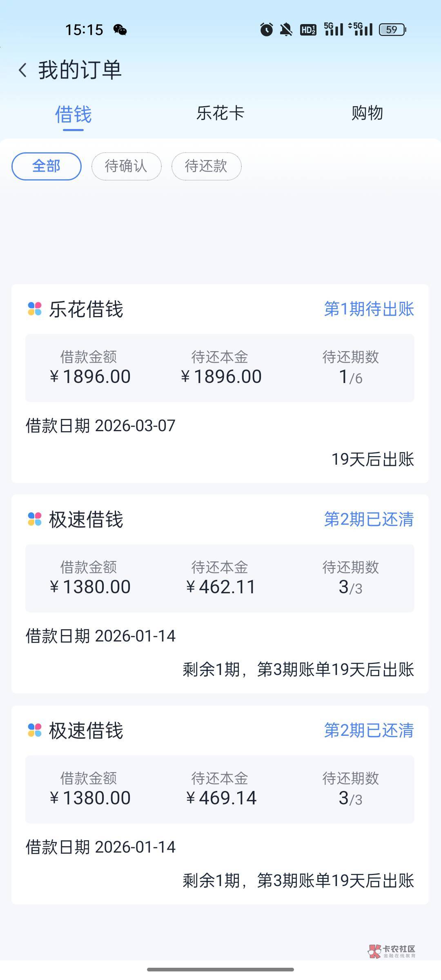Open 第2期已还清 on the ¥462.11 order
This screenshot has width=441, height=980.
point(369,519)
